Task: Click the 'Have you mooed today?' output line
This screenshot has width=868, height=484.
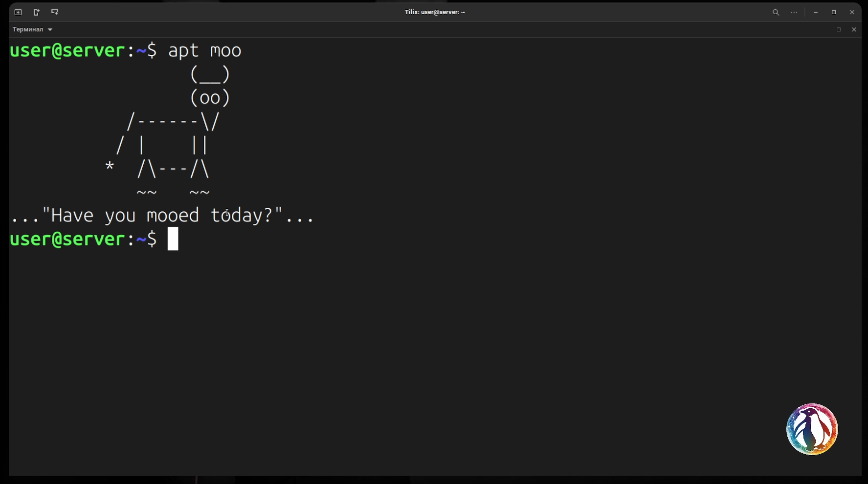Action: click(162, 216)
